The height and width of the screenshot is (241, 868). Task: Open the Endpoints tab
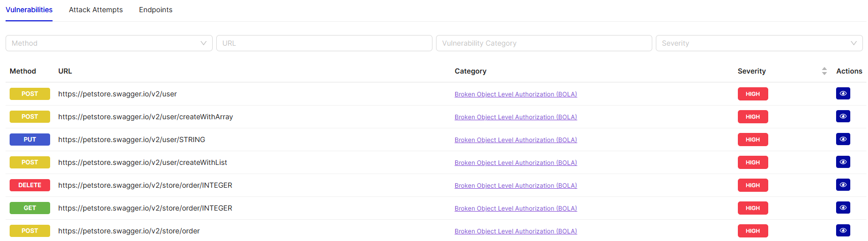point(155,10)
